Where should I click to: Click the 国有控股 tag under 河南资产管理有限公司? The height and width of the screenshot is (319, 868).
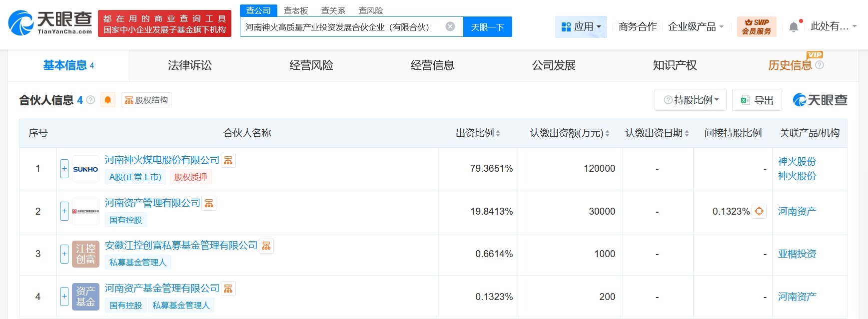pos(125,220)
